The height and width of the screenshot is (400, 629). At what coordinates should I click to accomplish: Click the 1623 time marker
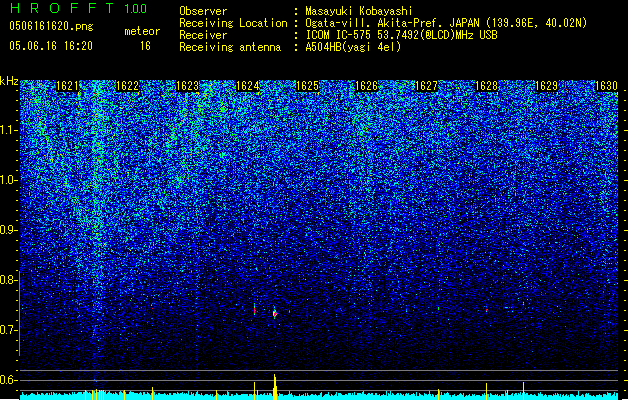pos(187,86)
